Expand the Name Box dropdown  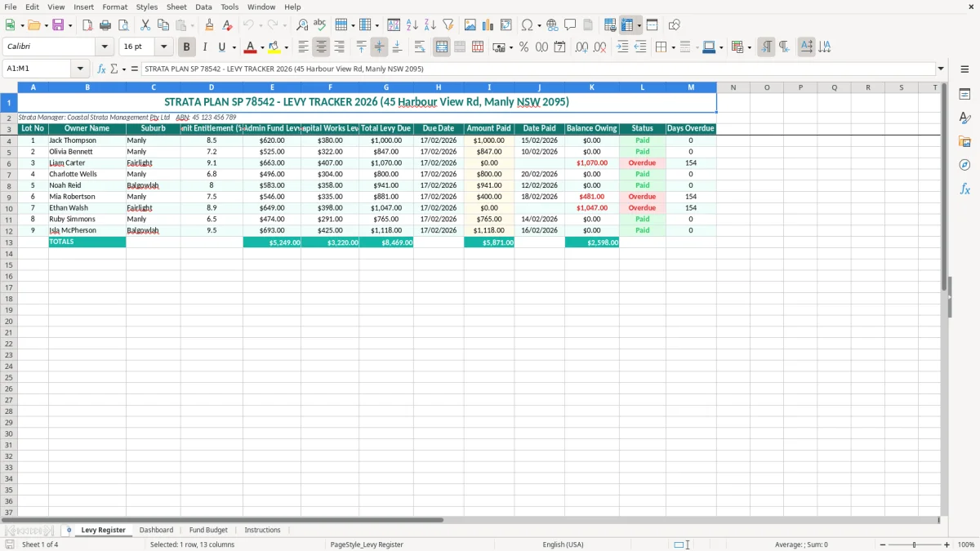click(80, 69)
